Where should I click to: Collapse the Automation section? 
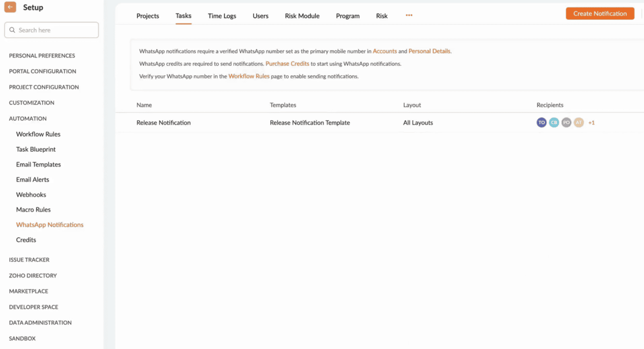pos(28,118)
